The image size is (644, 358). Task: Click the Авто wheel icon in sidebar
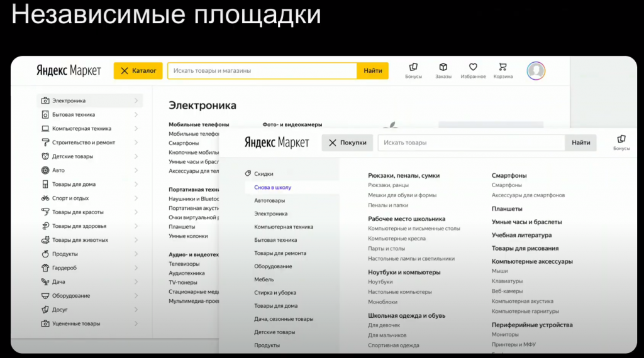pos(45,170)
